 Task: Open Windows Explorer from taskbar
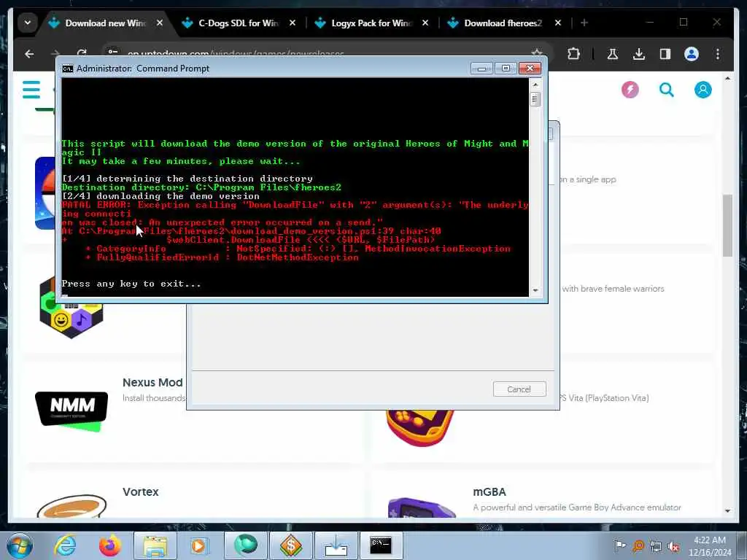coord(155,545)
